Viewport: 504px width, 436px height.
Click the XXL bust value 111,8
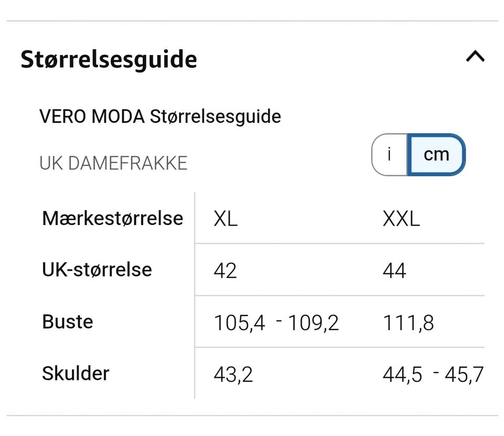tap(408, 323)
